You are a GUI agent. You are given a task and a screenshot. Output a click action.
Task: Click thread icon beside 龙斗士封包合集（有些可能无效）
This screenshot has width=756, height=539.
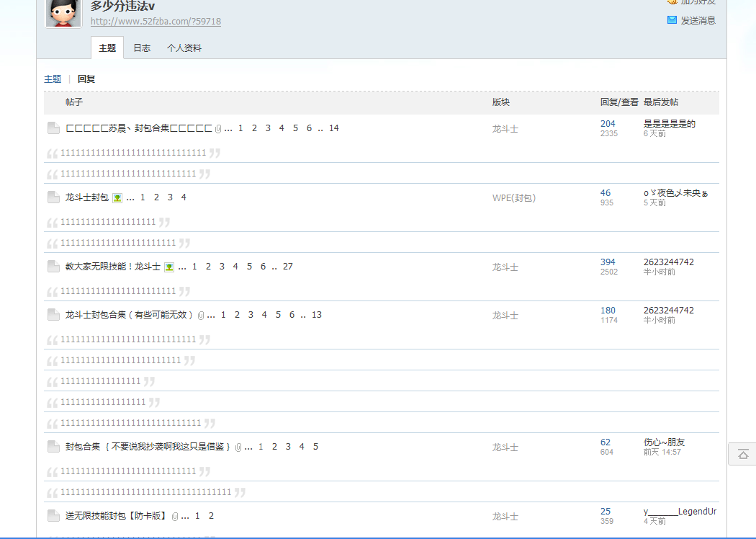[x=53, y=315]
